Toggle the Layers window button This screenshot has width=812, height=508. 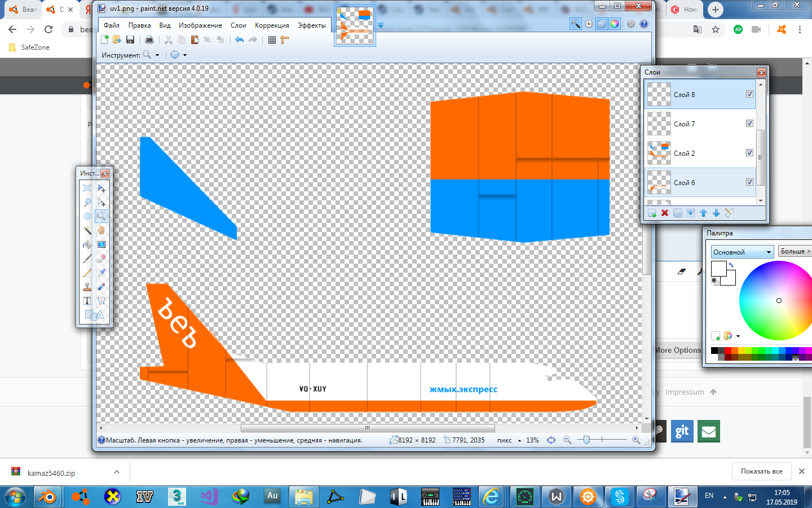click(x=602, y=24)
